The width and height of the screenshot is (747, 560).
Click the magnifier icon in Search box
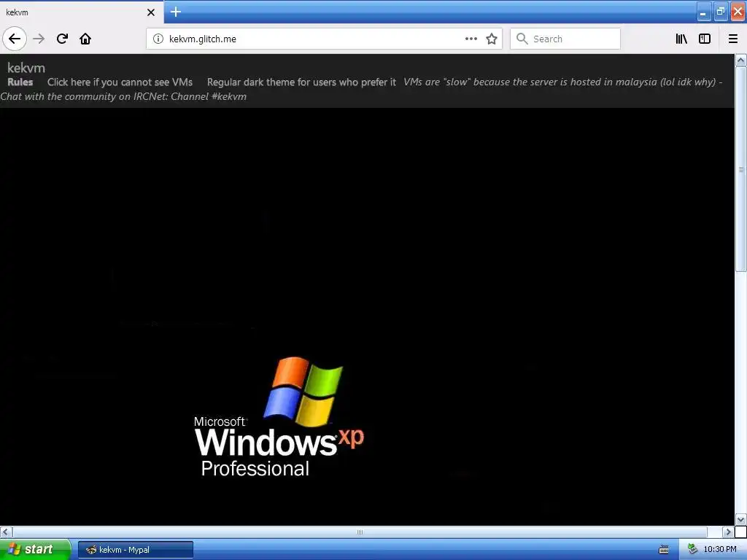(x=522, y=39)
